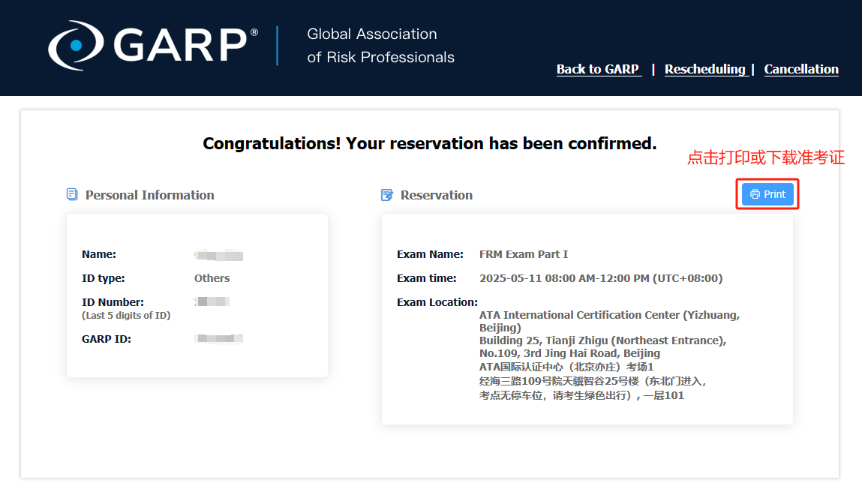862x504 pixels.
Task: Click the blurred ID Number value
Action: click(212, 301)
